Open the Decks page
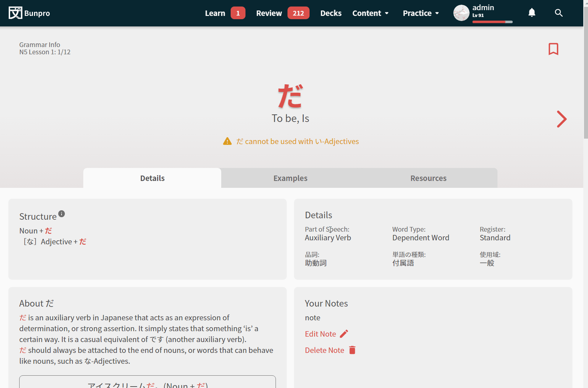Image resolution: width=588 pixels, height=388 pixels. click(x=331, y=13)
